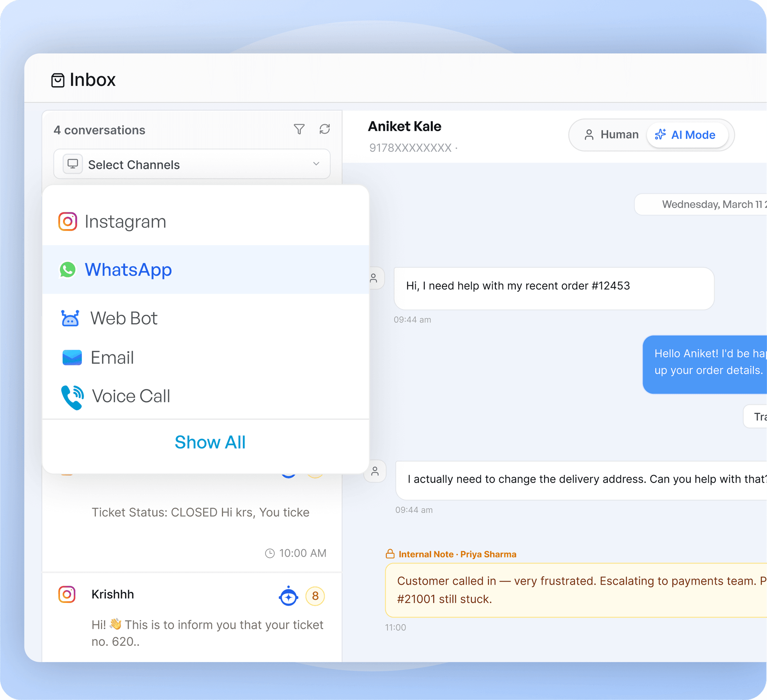Click the change delivery address message
This screenshot has width=767, height=700.
tap(581, 480)
